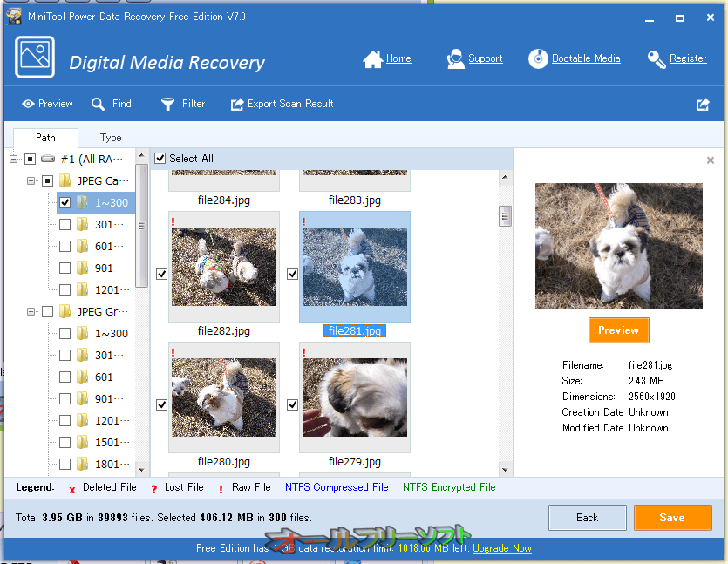
Task: Click the Register key icon
Action: [657, 59]
